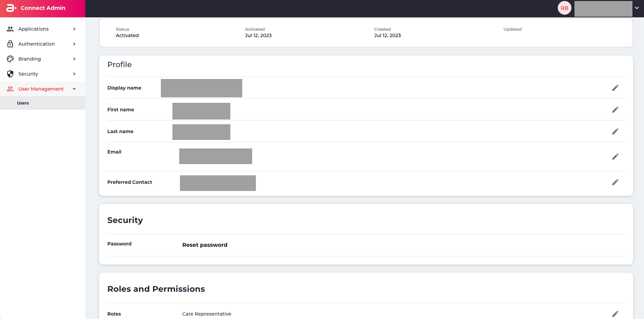
Task: Click the Activated status value
Action: [x=127, y=35]
